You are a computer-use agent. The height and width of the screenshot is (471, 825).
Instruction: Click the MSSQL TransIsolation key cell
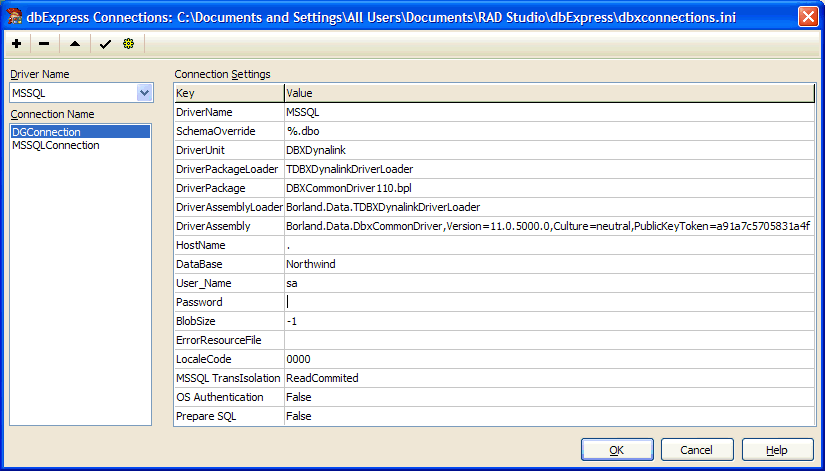(x=229, y=378)
